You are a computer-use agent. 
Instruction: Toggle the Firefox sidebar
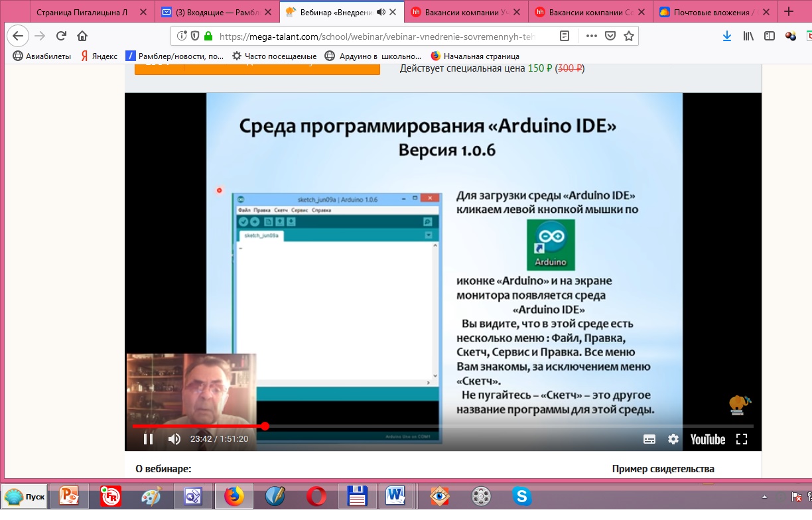click(770, 36)
